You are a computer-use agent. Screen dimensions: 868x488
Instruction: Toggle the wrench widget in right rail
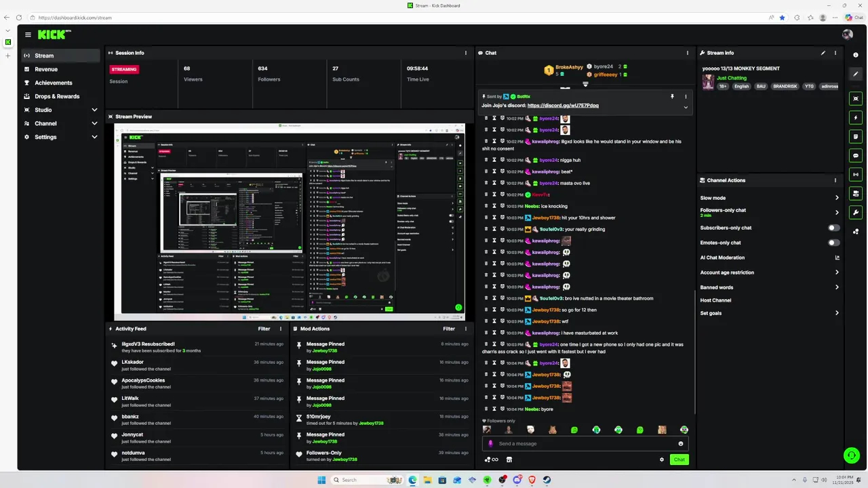click(856, 212)
